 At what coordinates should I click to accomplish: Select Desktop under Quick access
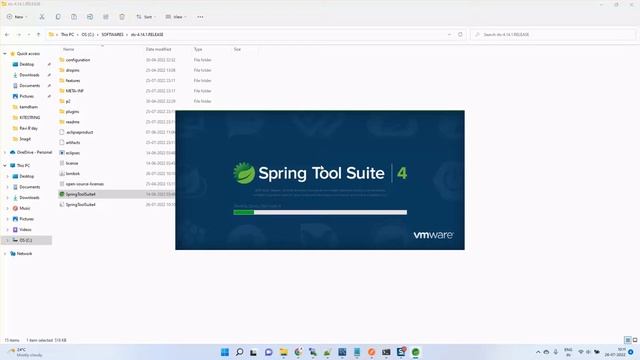[x=27, y=64]
